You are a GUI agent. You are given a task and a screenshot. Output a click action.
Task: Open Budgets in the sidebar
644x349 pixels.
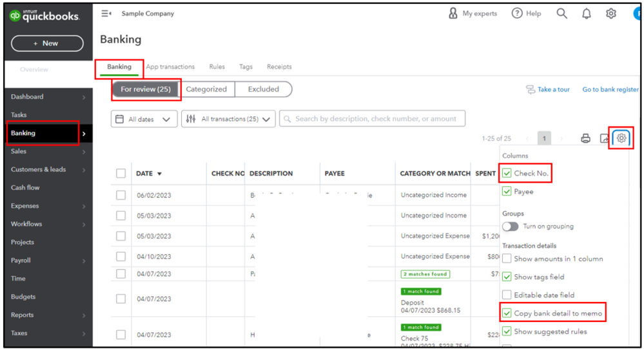(23, 296)
